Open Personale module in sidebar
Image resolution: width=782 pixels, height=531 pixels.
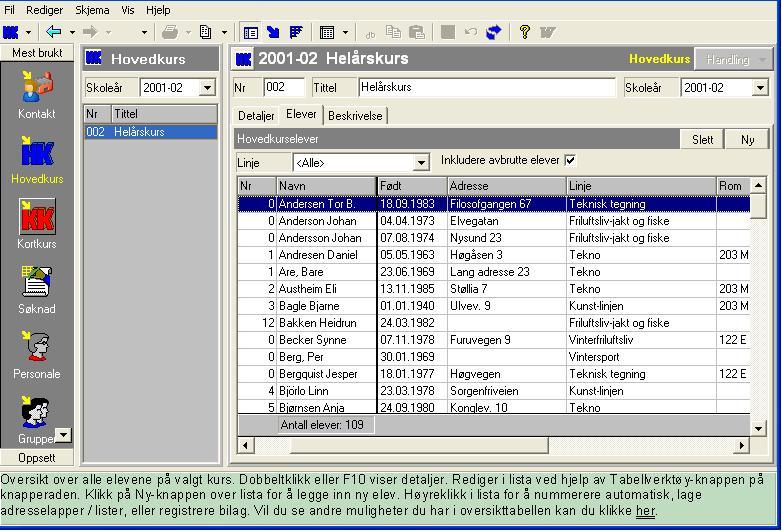coord(37,355)
